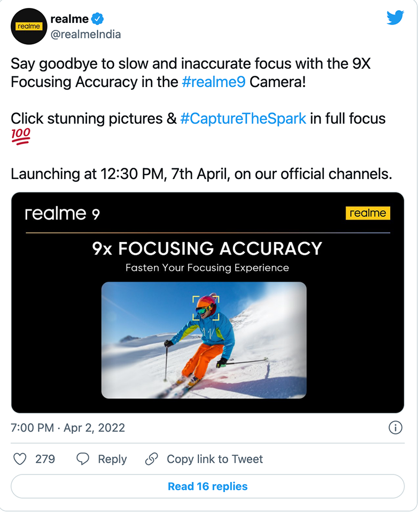Click the realme profile avatar
420x513 pixels.
(x=29, y=27)
